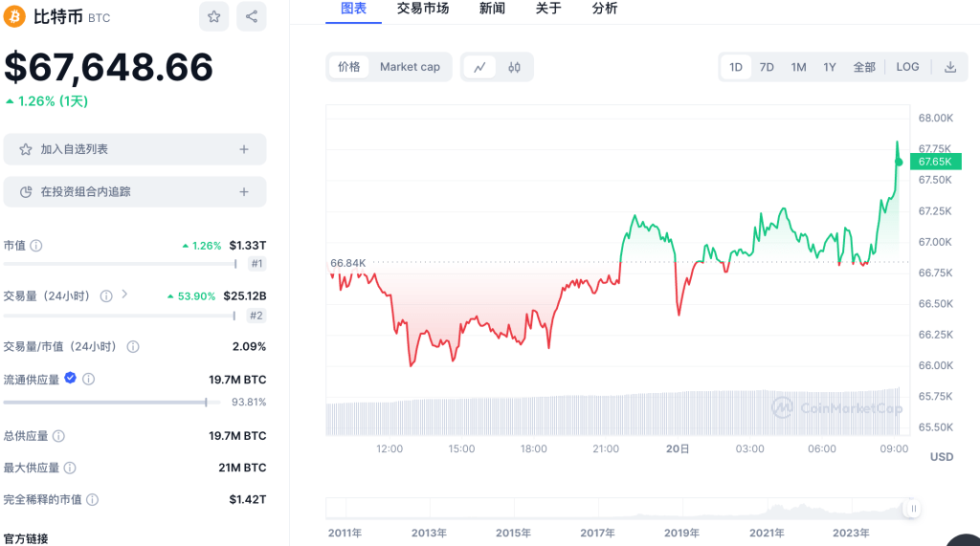Expand 交易量 (24小时) chevron arrow
The height and width of the screenshot is (546, 980).
[124, 295]
